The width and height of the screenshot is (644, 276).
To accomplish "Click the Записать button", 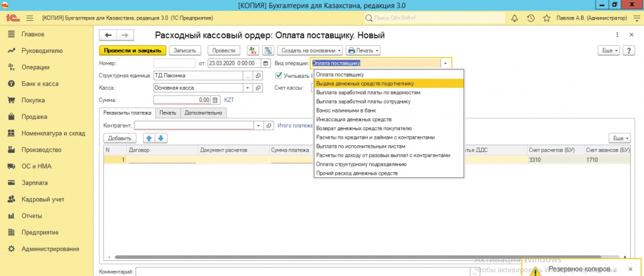I will pyautogui.click(x=186, y=50).
